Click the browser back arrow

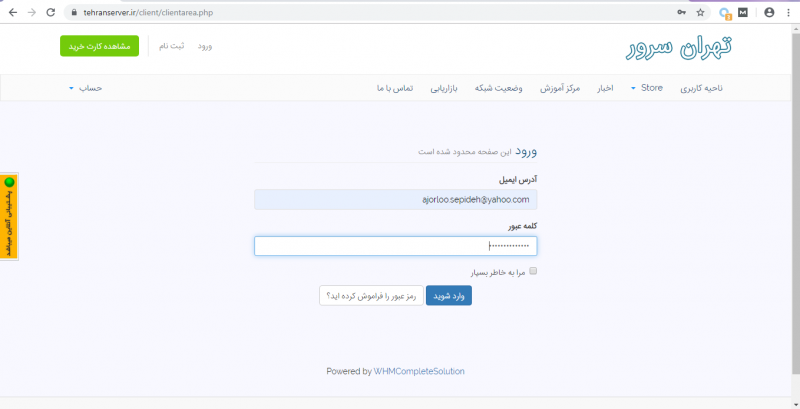point(12,13)
